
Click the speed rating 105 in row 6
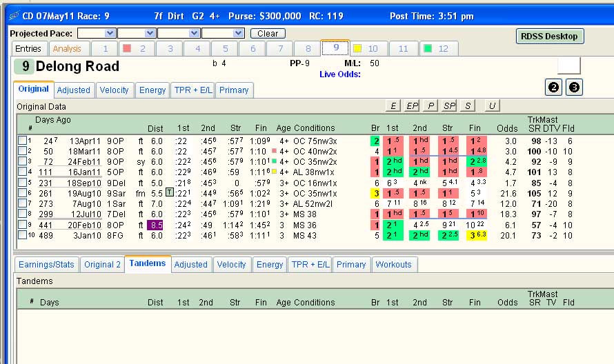pyautogui.click(x=534, y=193)
